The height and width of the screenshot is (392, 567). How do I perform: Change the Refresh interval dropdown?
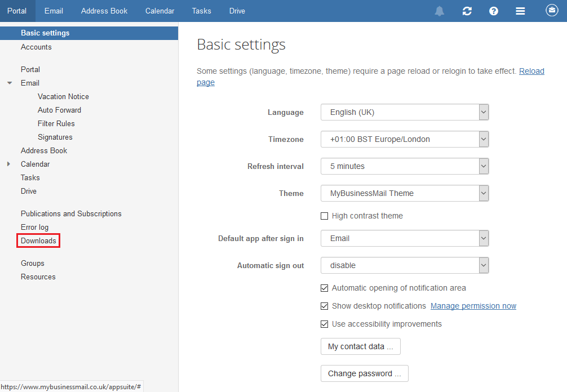tap(405, 167)
